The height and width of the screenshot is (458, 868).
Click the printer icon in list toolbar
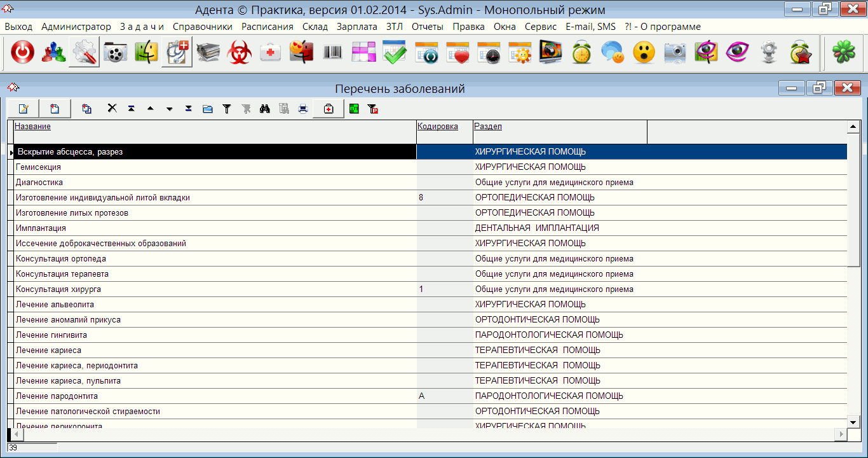(303, 109)
